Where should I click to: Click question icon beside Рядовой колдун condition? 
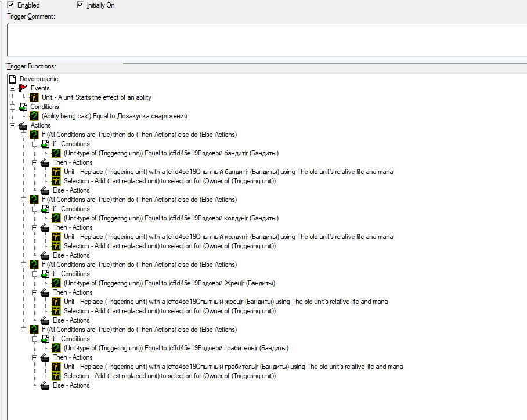point(56,218)
